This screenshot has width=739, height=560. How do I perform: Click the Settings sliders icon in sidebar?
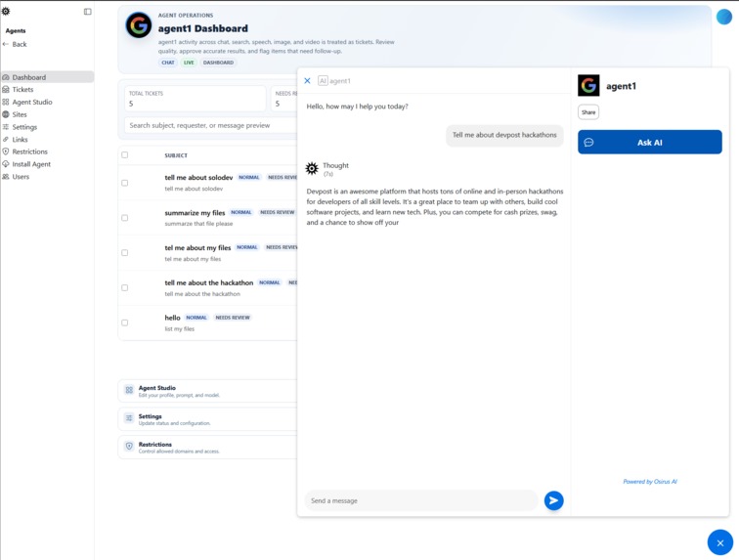pyautogui.click(x=6, y=127)
